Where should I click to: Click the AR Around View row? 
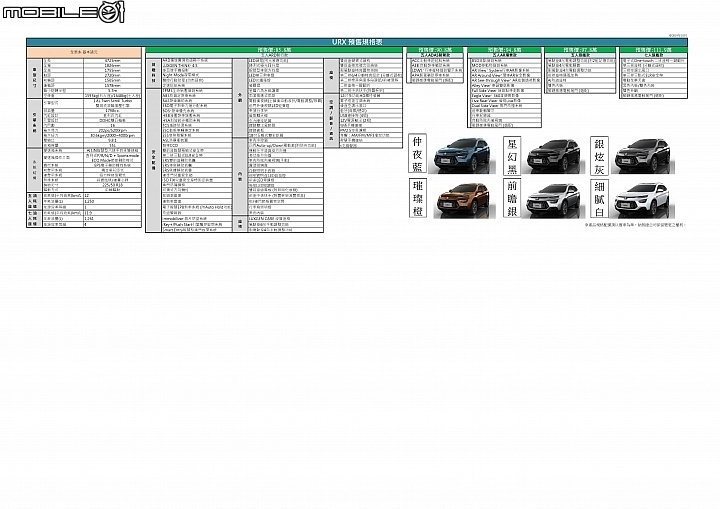505,75
